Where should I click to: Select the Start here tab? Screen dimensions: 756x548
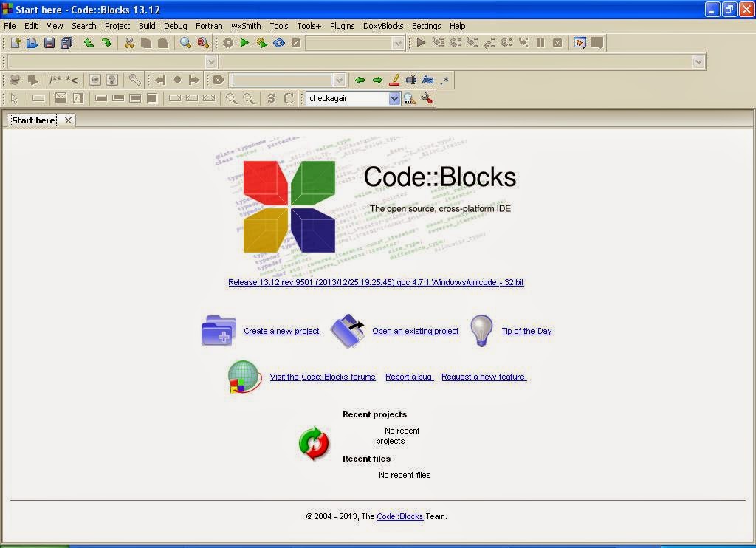[x=33, y=120]
